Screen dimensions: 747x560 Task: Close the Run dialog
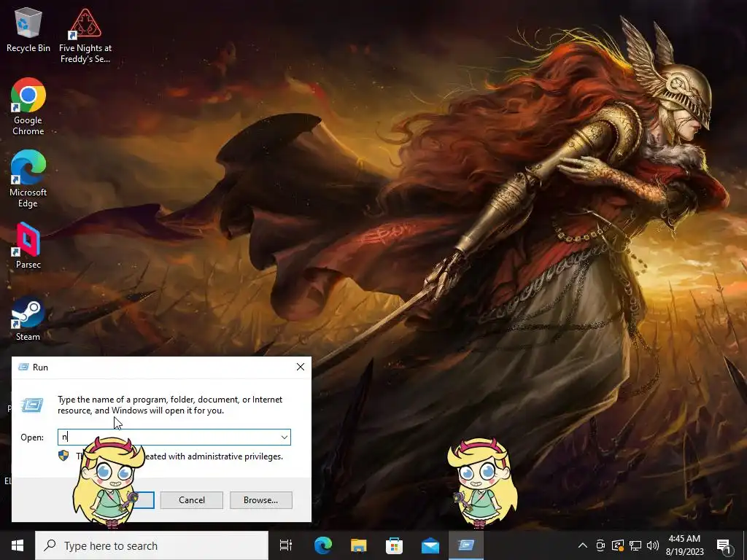click(301, 367)
